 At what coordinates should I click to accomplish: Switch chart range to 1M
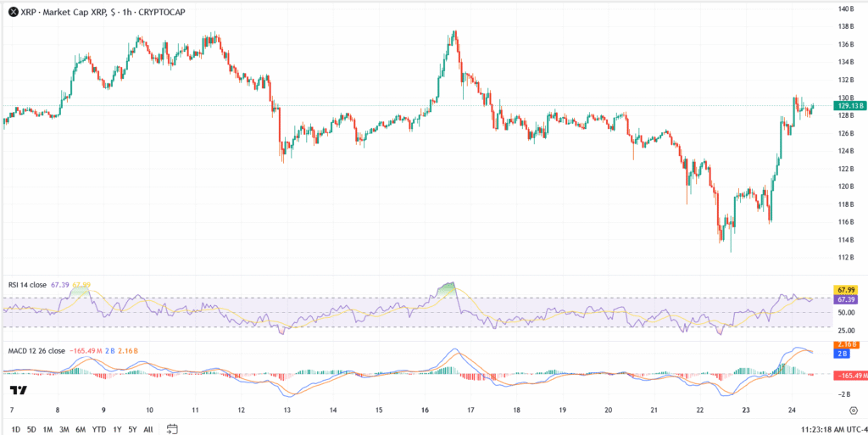(x=47, y=429)
